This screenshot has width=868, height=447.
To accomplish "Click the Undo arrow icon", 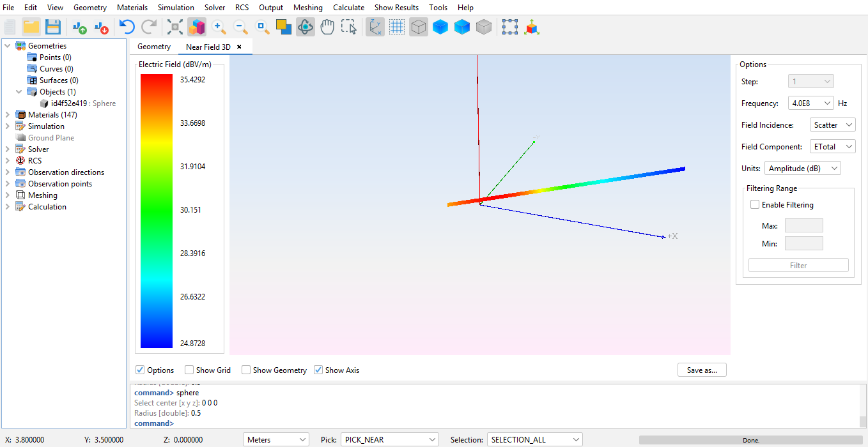I will pyautogui.click(x=127, y=27).
